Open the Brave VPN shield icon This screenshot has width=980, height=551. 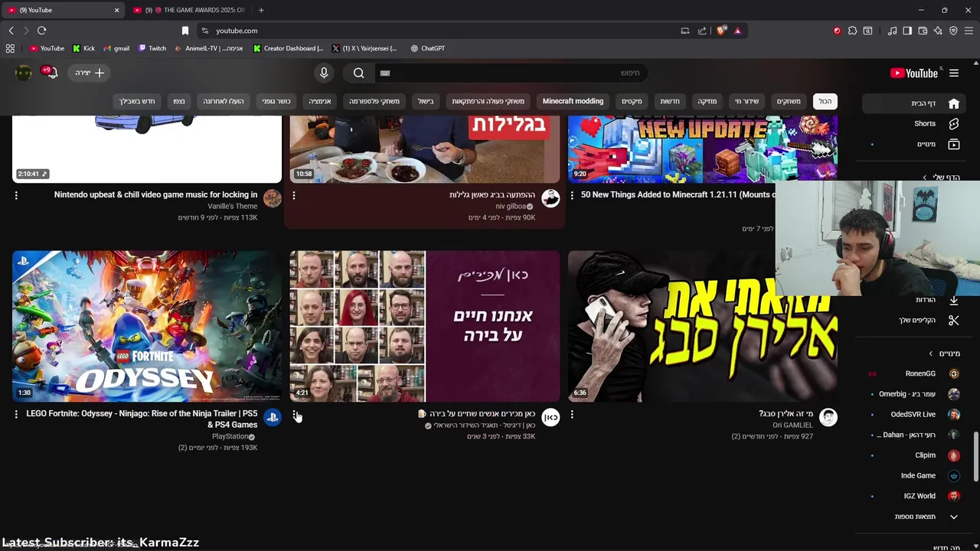click(953, 31)
